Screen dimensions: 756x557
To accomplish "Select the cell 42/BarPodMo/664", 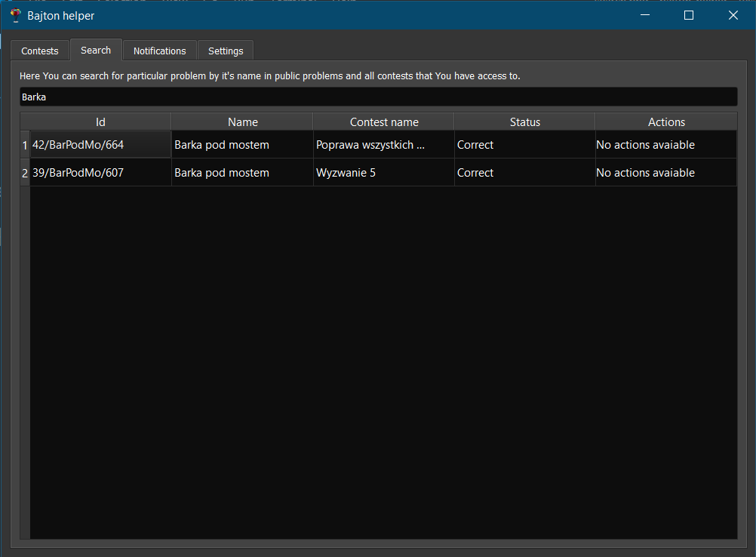I will [x=101, y=145].
